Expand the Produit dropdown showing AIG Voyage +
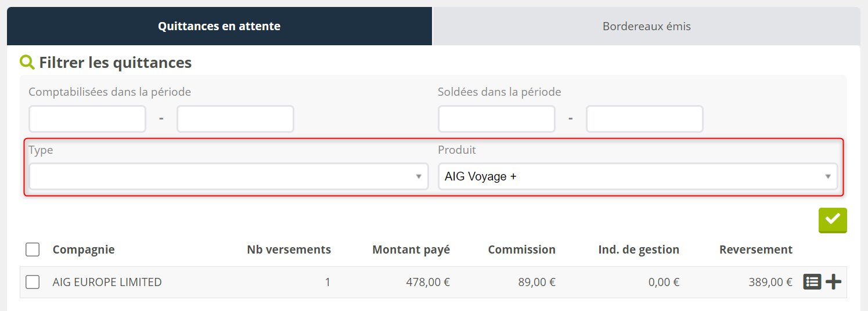This screenshot has height=311, width=868. point(638,176)
